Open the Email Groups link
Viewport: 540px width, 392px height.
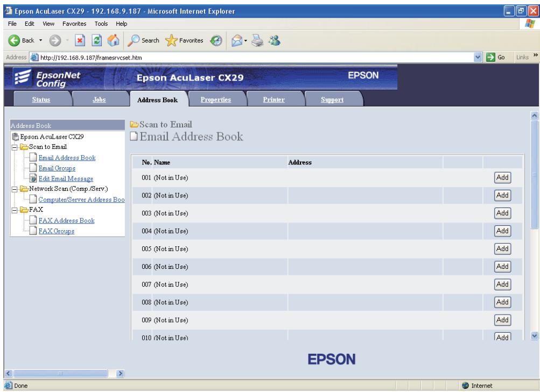click(57, 168)
